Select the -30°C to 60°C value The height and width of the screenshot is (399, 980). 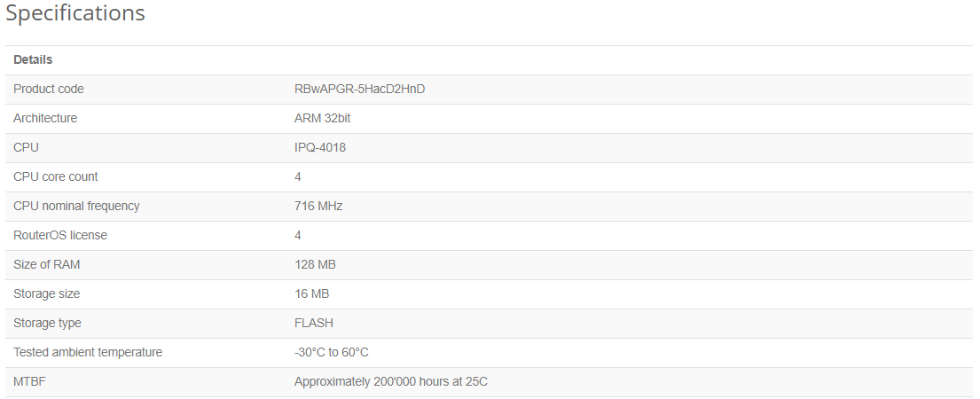(332, 352)
